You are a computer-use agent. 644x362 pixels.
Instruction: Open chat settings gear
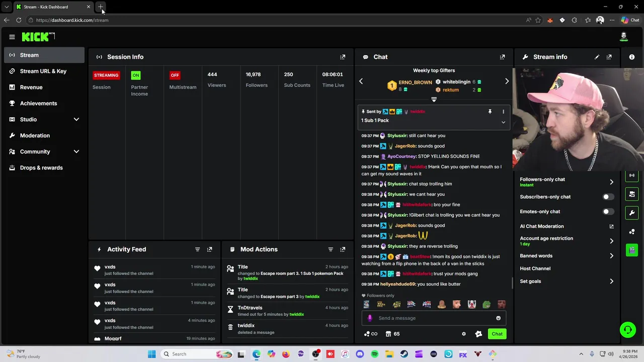464,334
